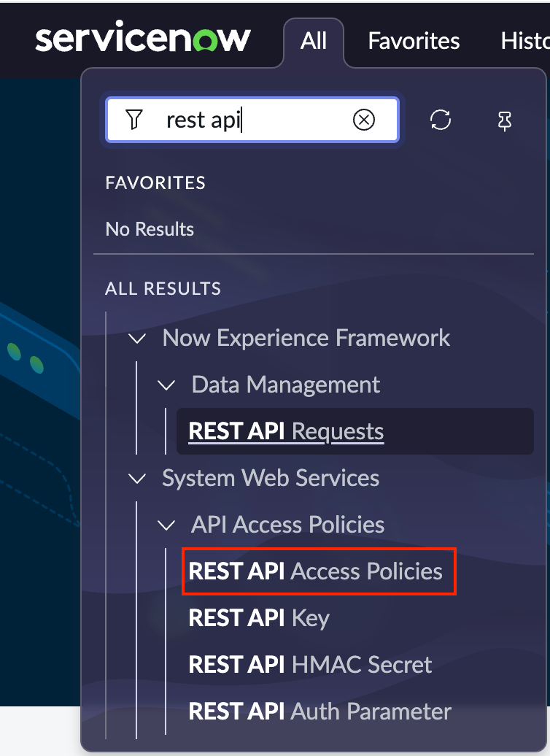Viewport: 550px width, 756px height.
Task: Select the System Web Services label
Action: pyautogui.click(x=271, y=478)
